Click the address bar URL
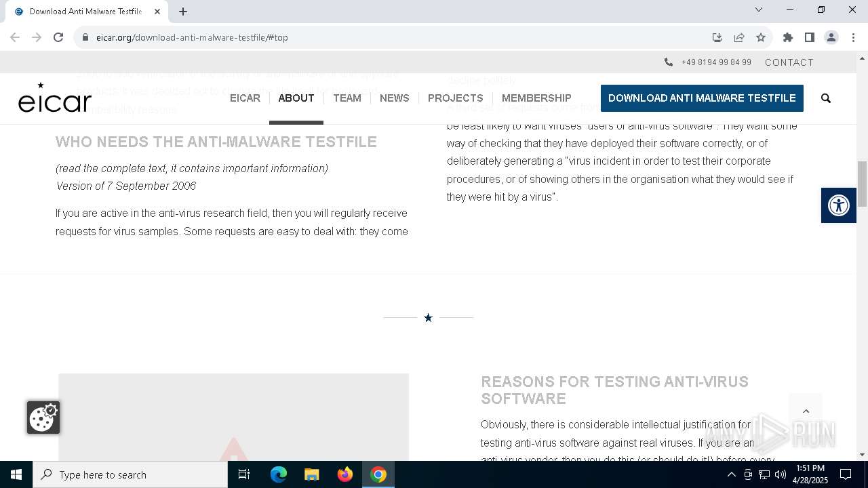The height and width of the screenshot is (488, 868). 192,37
